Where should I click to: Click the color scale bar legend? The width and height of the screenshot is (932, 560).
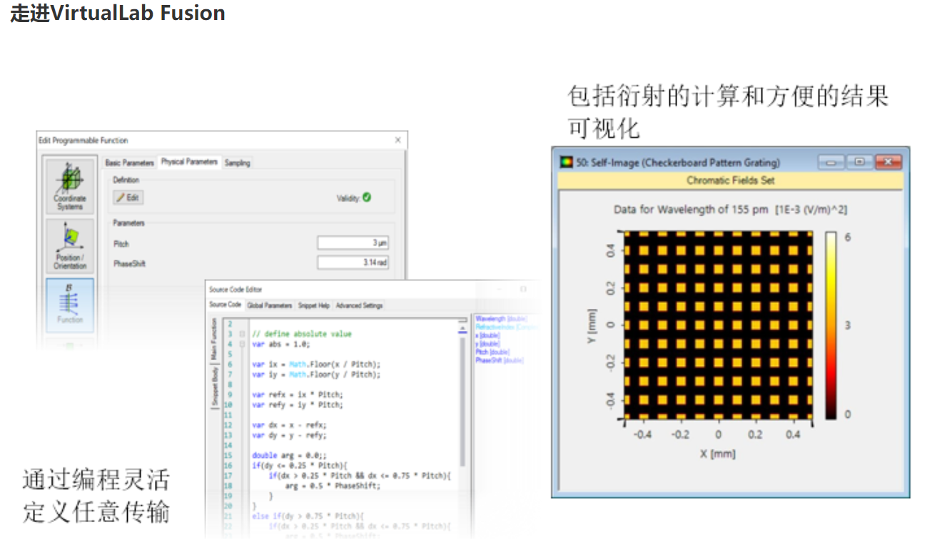[x=831, y=325]
